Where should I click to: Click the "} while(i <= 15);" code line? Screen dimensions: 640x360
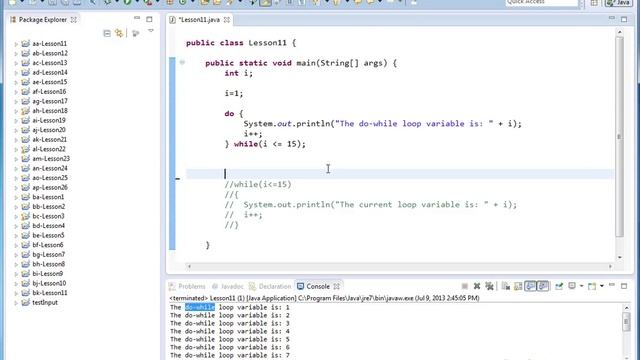click(265, 144)
